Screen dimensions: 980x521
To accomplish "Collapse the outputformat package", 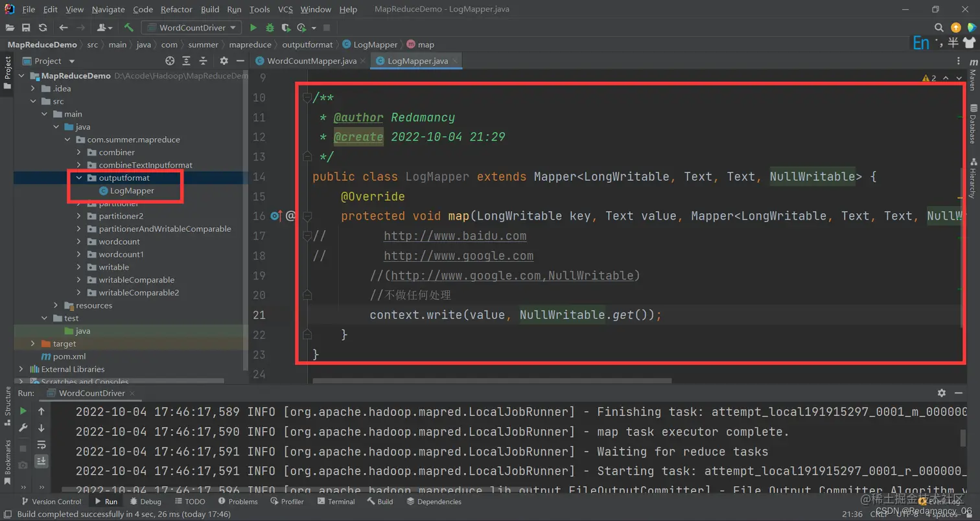I will click(x=78, y=178).
